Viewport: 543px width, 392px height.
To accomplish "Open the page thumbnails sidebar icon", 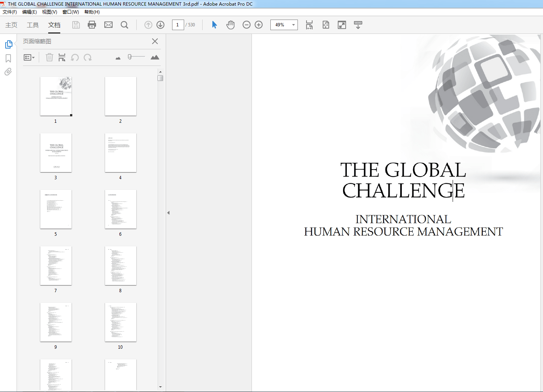I will (9, 44).
